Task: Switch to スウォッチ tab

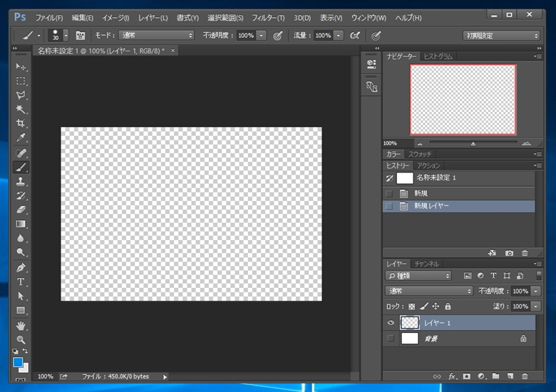Action: click(x=419, y=154)
